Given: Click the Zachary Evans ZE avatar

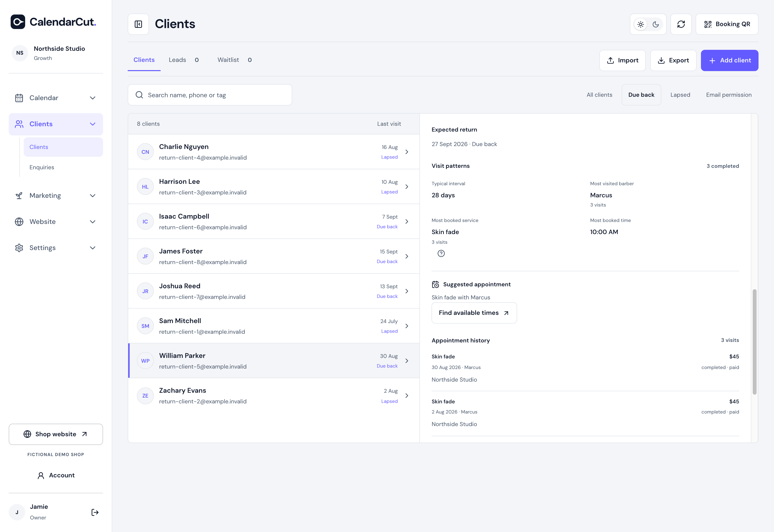Looking at the screenshot, I should pos(145,396).
